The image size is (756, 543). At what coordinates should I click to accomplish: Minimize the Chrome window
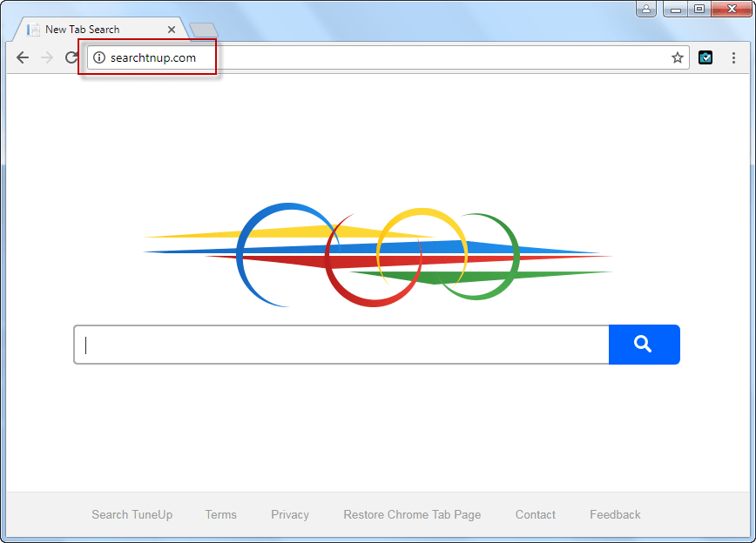point(676,10)
